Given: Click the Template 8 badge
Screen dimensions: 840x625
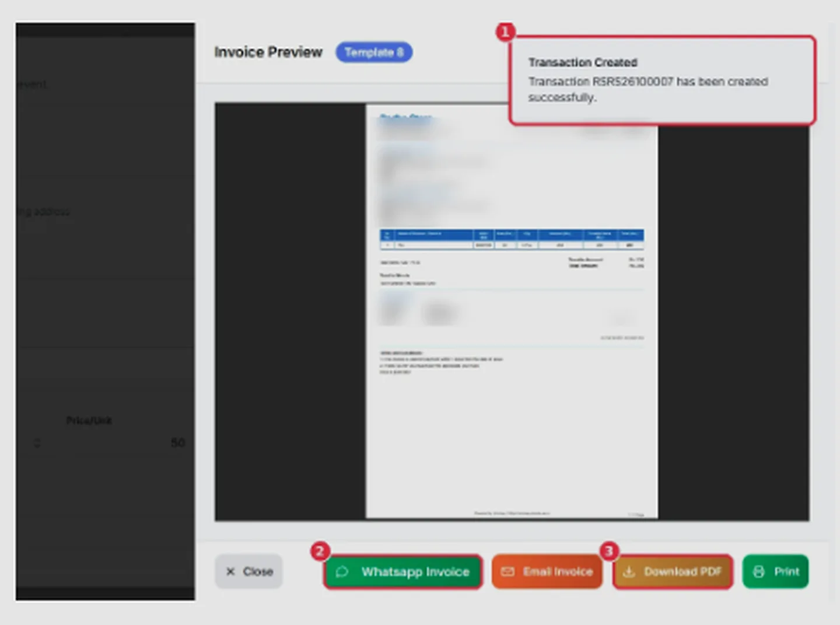Looking at the screenshot, I should point(374,52).
